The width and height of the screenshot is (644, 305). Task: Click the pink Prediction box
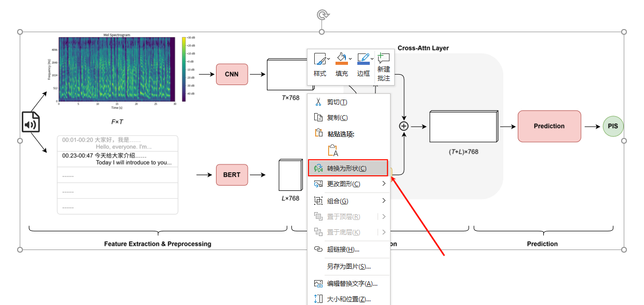pos(549,126)
